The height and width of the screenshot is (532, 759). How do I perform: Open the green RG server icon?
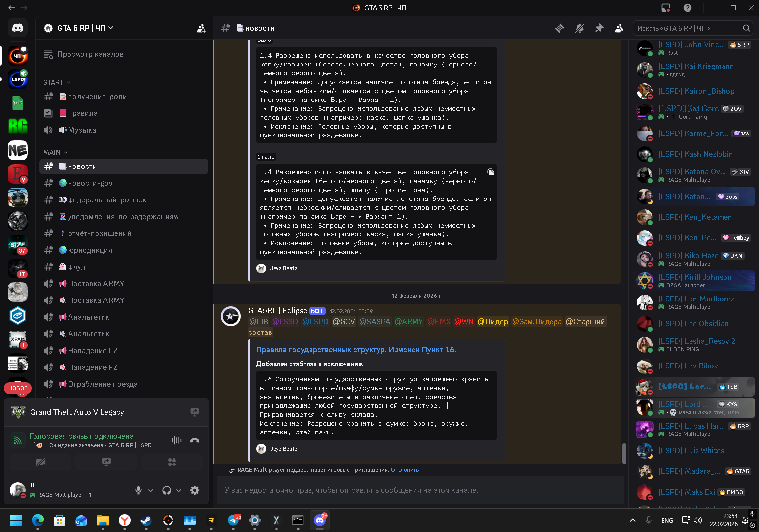point(18,127)
